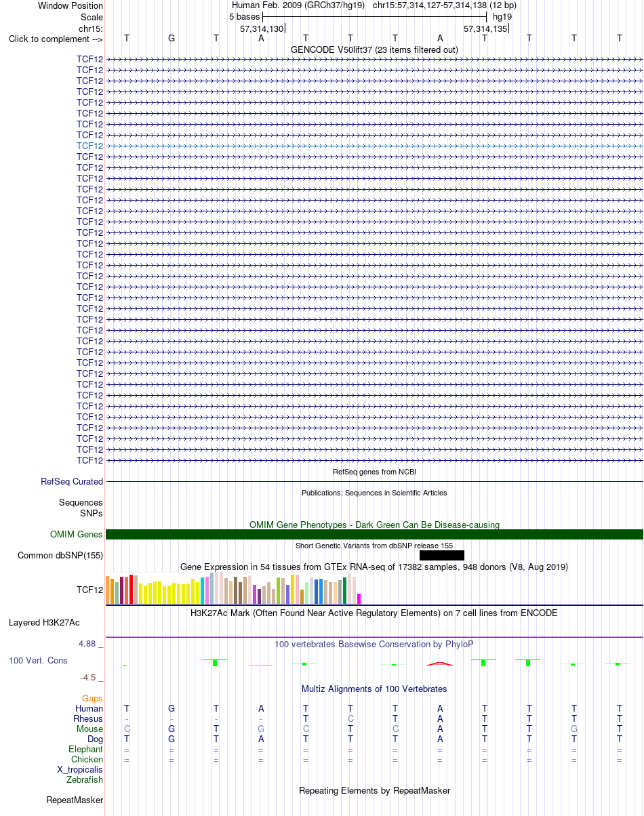
Task: Click the Human species label
Action: point(89,708)
